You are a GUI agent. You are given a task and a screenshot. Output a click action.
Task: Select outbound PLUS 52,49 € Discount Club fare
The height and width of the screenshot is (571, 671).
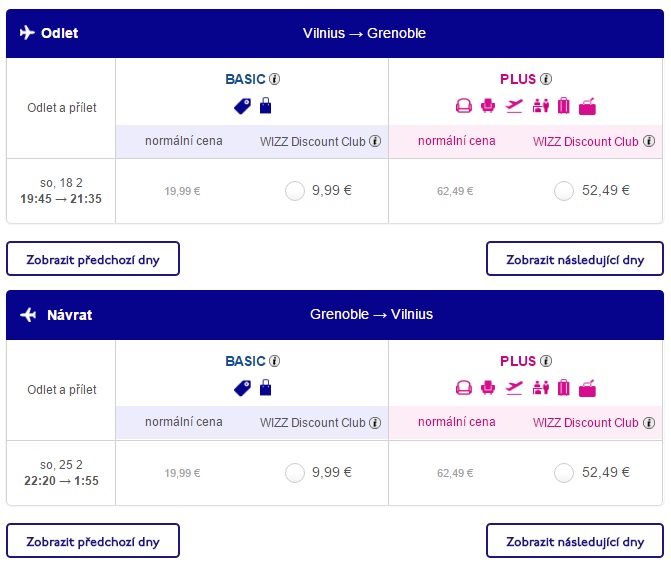(564, 191)
